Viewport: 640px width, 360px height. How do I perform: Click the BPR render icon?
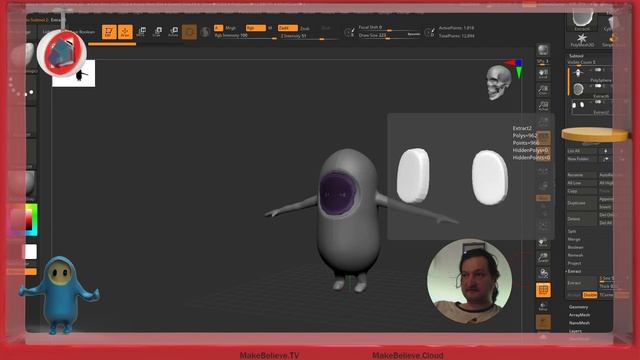543,50
